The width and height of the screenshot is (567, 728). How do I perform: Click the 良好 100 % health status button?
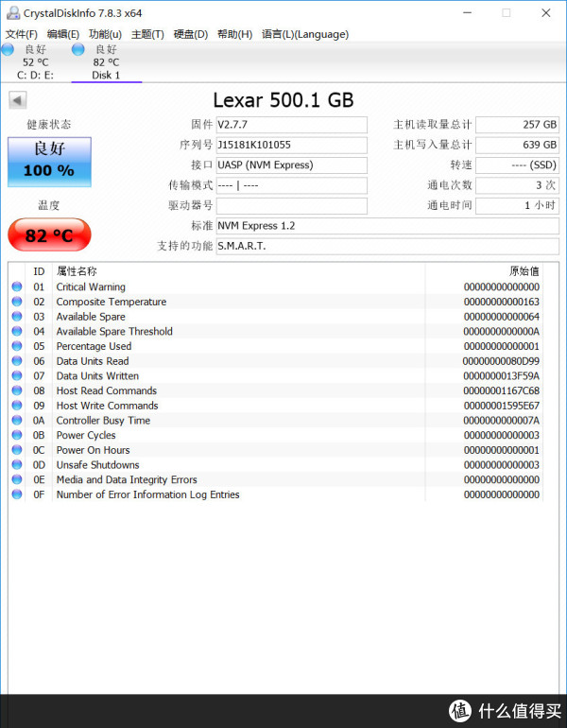coord(49,162)
